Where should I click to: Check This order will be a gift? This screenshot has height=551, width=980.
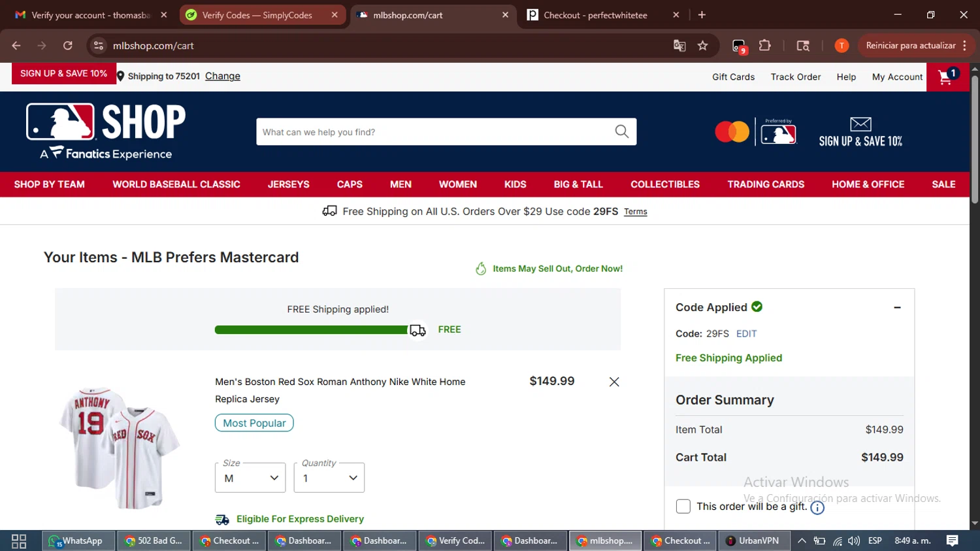(x=683, y=507)
